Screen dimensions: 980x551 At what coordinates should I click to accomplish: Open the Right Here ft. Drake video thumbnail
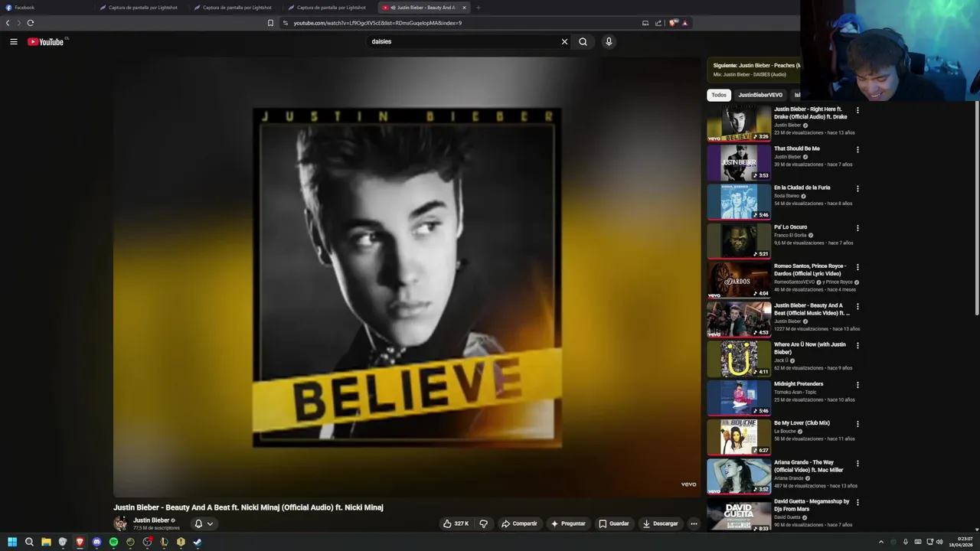point(739,123)
